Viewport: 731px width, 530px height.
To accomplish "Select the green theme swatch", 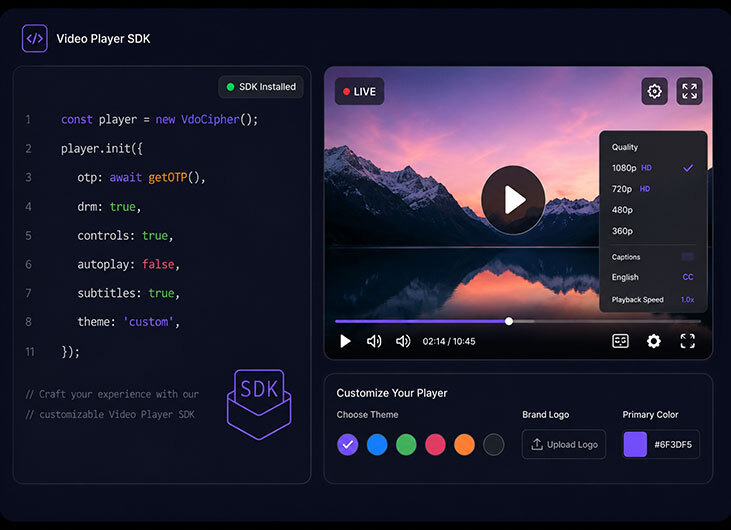I will tap(406, 444).
